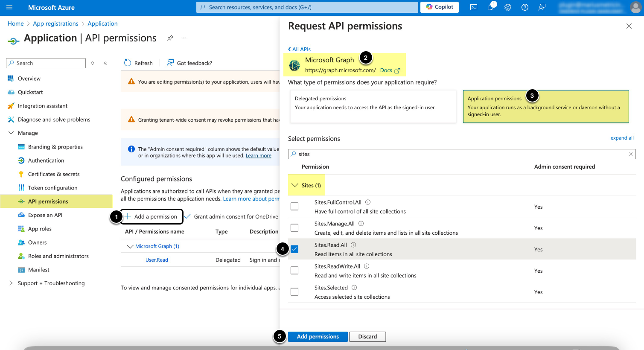644x350 pixels.
Task: Uncheck the Sites.Read.All permission
Action: (x=294, y=249)
